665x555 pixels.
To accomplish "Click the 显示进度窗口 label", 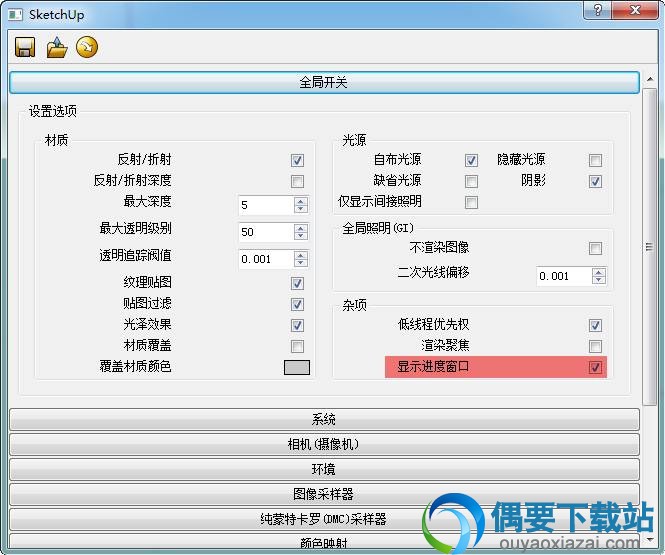I will pyautogui.click(x=433, y=366).
